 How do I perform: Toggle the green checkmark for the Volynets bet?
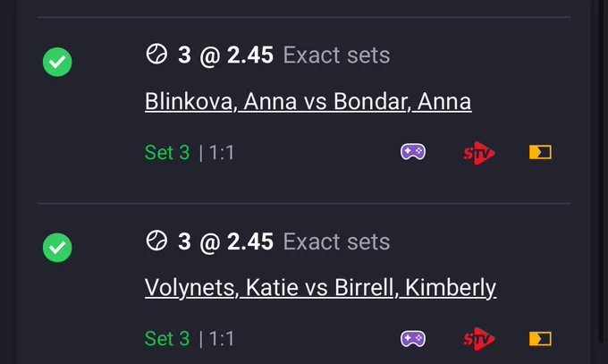coord(57,248)
